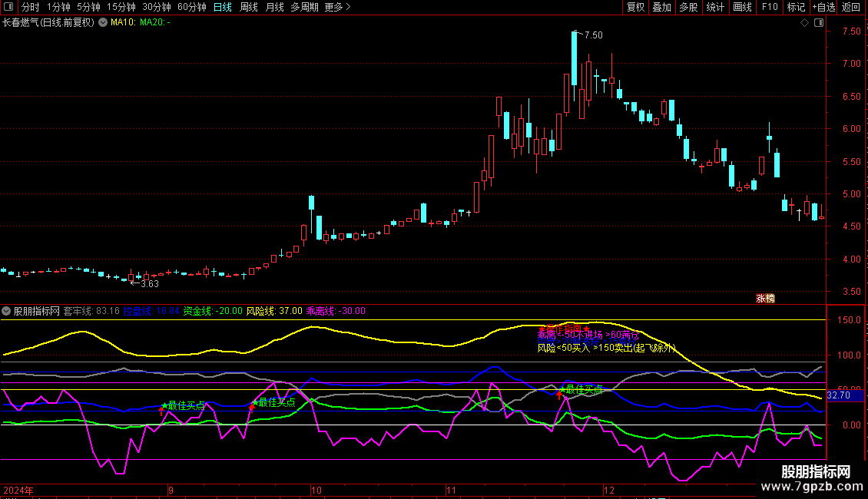868x499 pixels.
Task: Open the F10 company info
Action: pos(769,8)
